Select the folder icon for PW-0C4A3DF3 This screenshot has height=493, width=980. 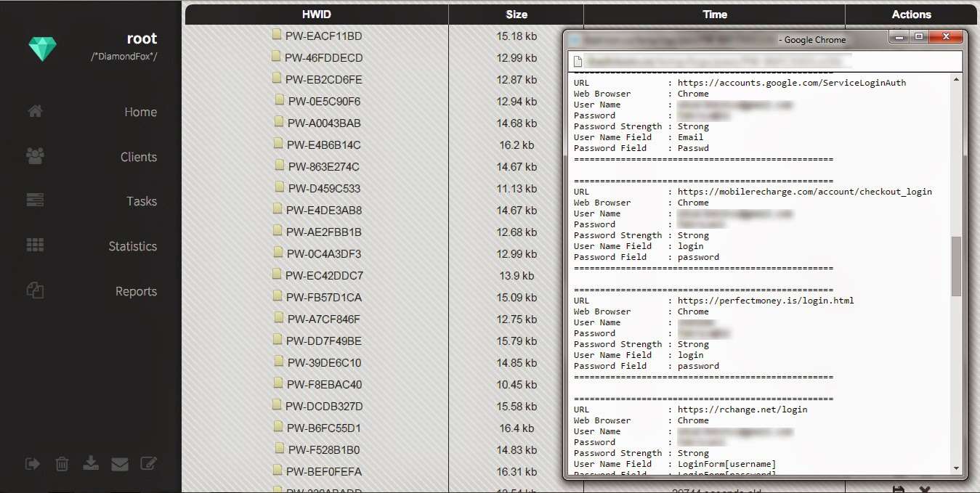coord(278,253)
